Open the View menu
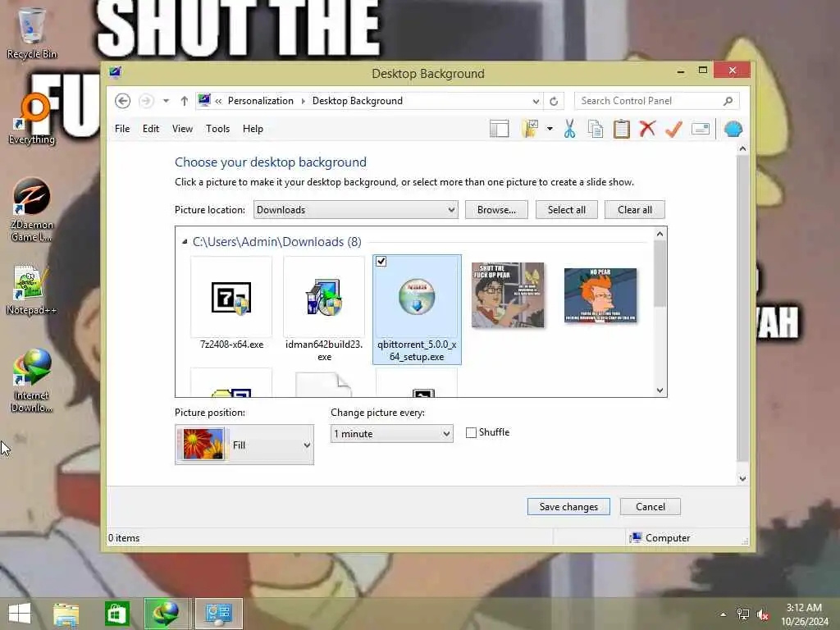The image size is (840, 630). [182, 129]
